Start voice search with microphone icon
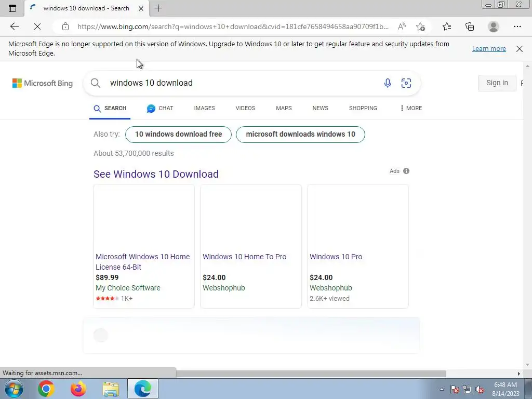The width and height of the screenshot is (532, 399). 388,83
